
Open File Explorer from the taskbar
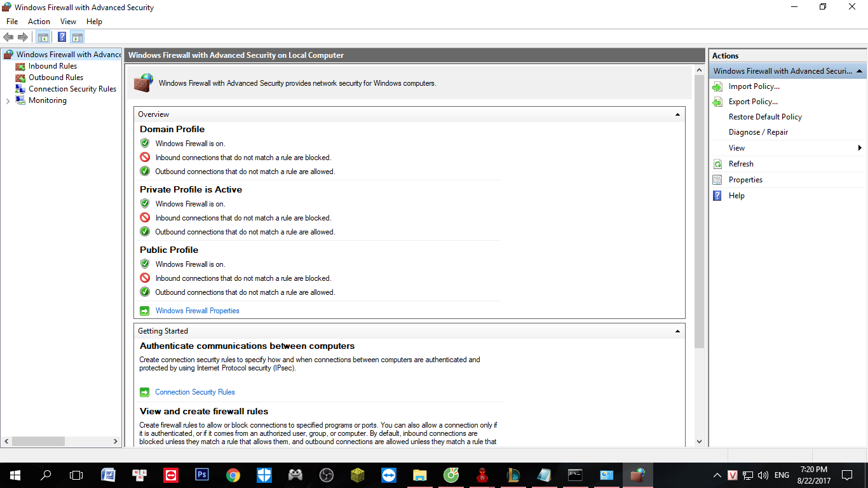coord(420,475)
